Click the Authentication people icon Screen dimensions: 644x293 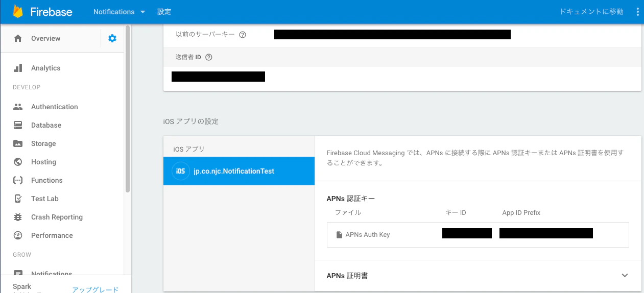(x=18, y=107)
